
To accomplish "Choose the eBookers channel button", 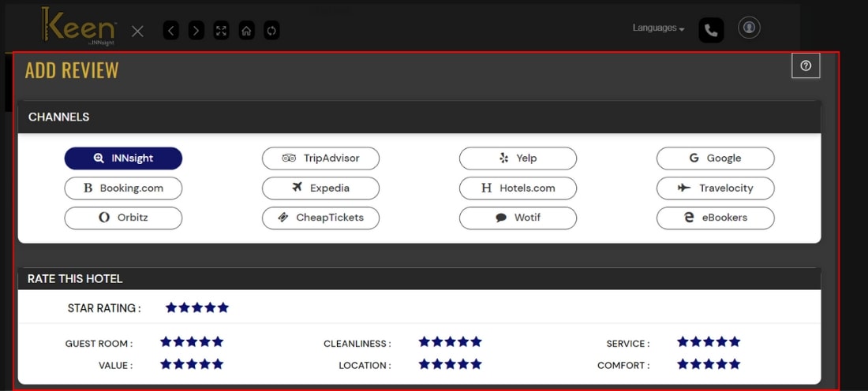I will [x=715, y=218].
